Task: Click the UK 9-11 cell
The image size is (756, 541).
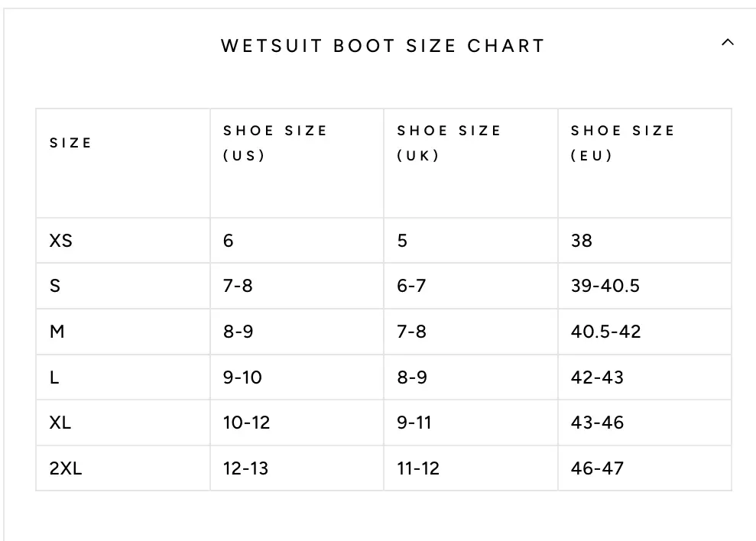Action: tap(414, 423)
